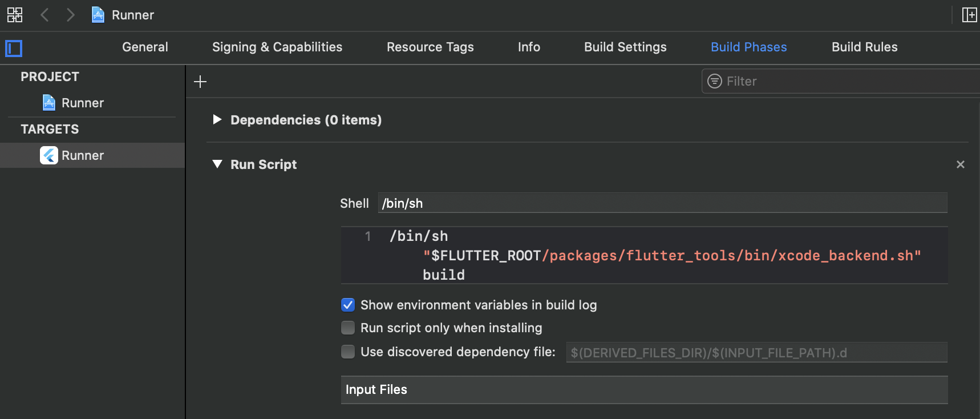
Task: Switch to Signing & Capabilities tab
Action: 277,47
